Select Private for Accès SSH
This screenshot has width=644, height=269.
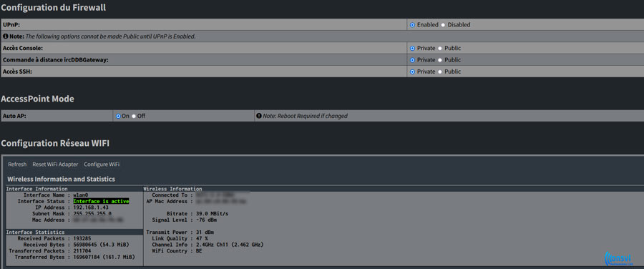pos(412,72)
